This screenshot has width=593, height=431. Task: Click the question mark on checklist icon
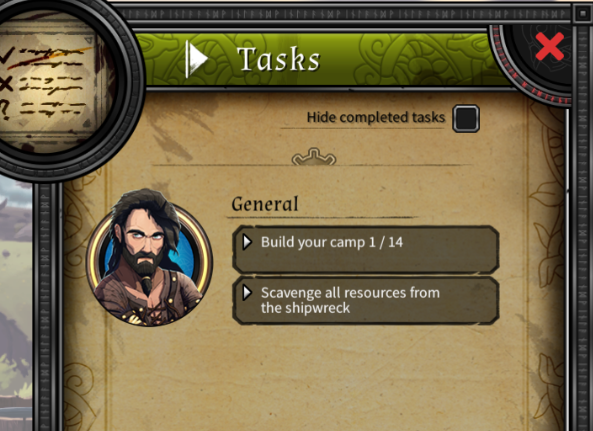(x=4, y=110)
